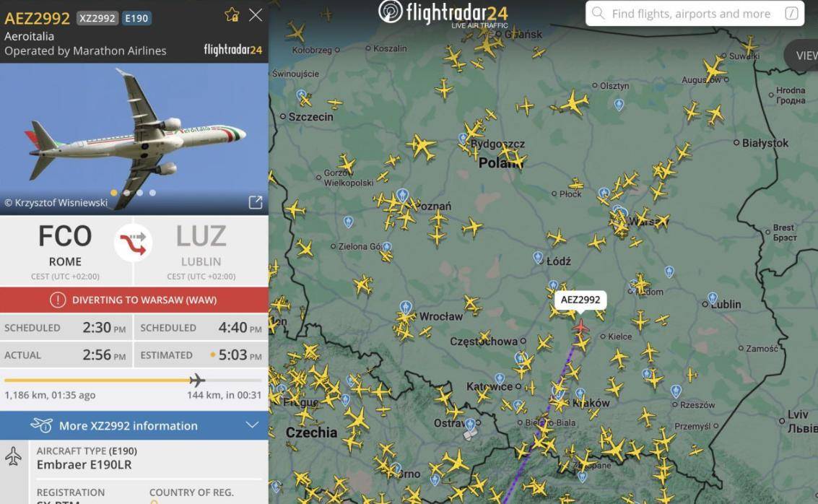Open the VIEW button on the map

pos(802,56)
